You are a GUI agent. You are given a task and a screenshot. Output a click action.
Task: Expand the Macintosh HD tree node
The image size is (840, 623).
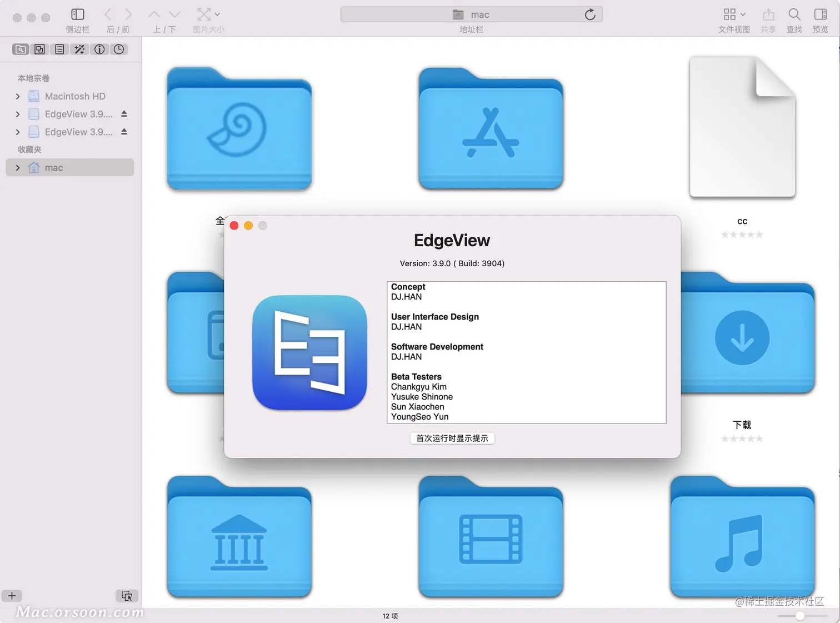click(x=18, y=96)
